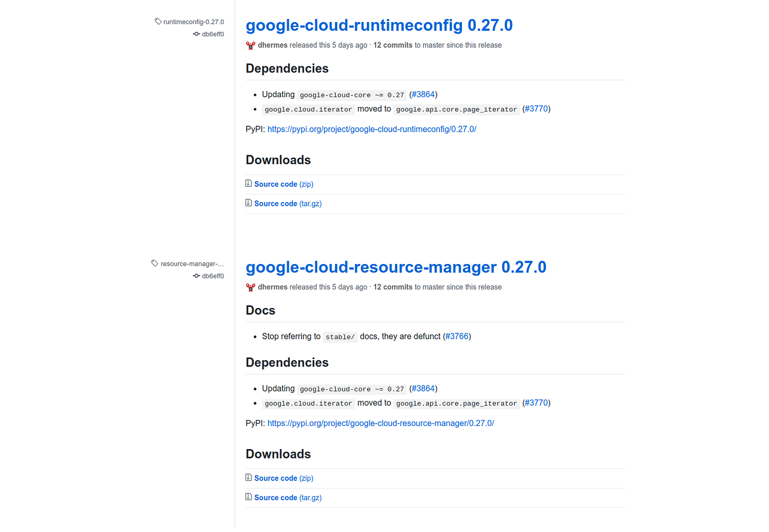Viewport: 769px width, 532px height.
Task: Open issue #3766 in the Docs section
Action: 457,336
